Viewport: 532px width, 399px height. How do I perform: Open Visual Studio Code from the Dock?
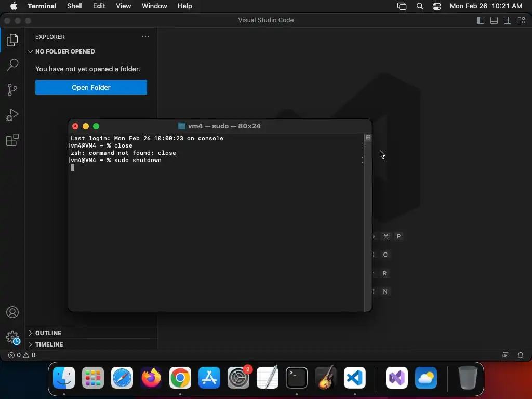point(355,378)
